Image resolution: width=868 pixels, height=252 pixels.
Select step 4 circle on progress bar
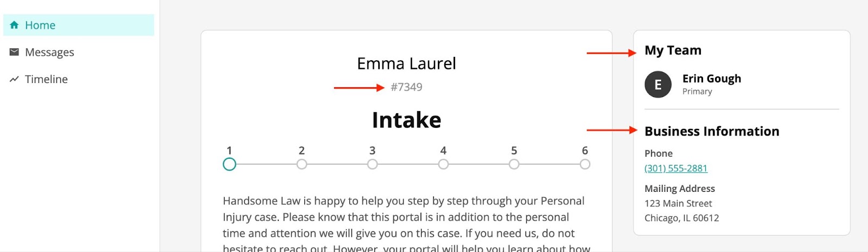tap(443, 164)
